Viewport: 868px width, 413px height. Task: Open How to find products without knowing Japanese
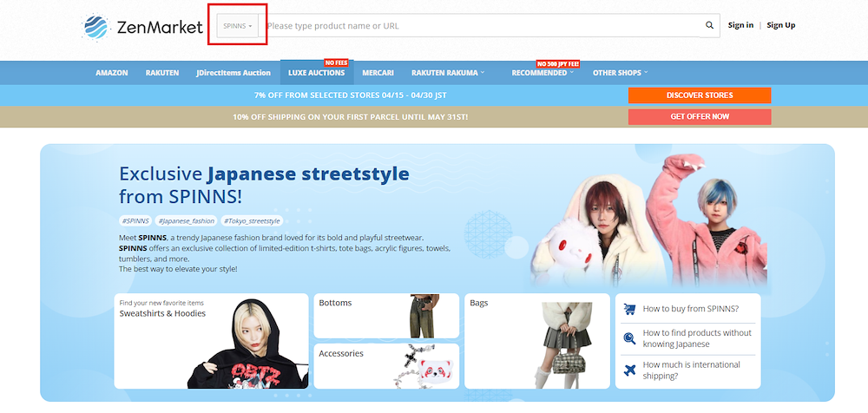(x=697, y=338)
